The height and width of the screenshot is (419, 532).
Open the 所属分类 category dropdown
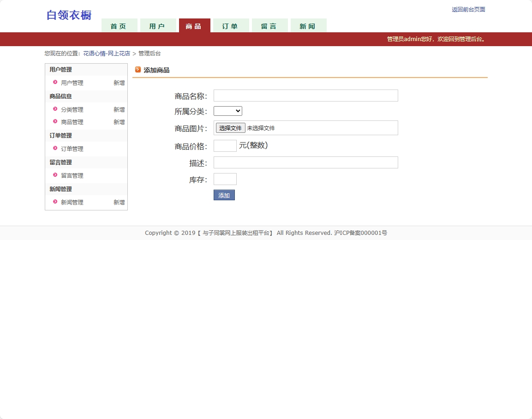coord(227,111)
